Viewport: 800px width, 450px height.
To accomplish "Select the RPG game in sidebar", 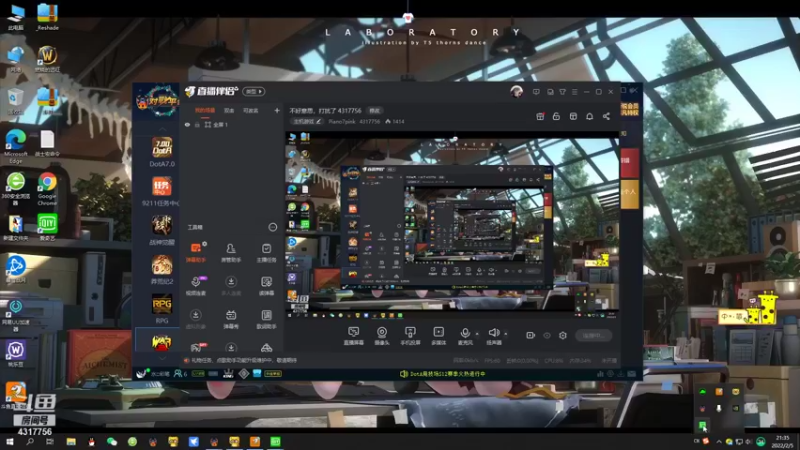I will coord(162,305).
